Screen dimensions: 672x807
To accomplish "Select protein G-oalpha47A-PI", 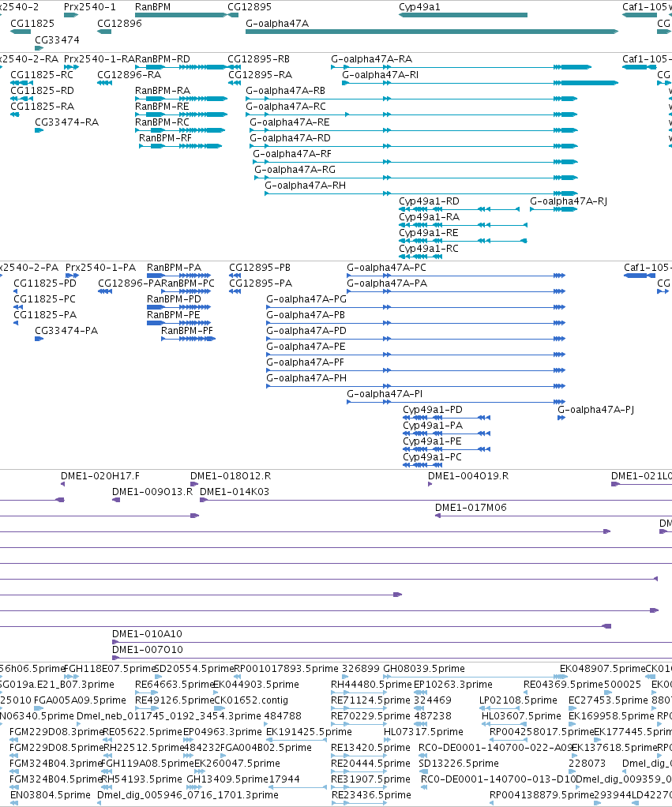I will (385, 394).
